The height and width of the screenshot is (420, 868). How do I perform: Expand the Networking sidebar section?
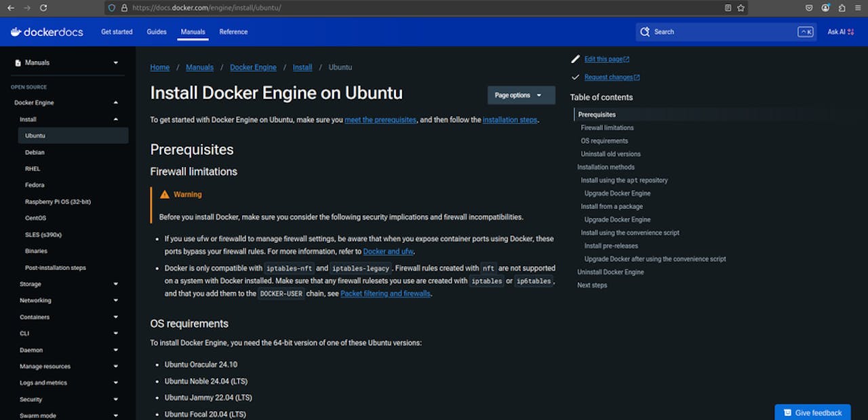coord(116,301)
